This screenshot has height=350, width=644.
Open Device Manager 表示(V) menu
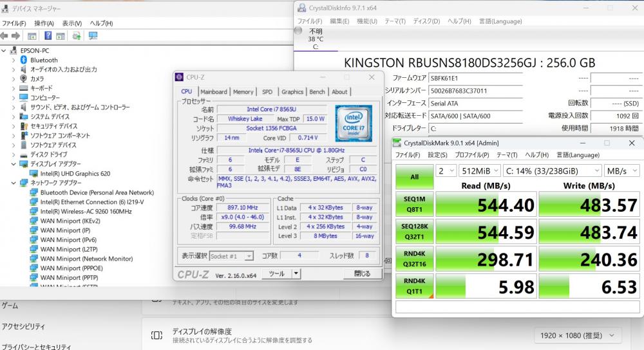(72, 23)
